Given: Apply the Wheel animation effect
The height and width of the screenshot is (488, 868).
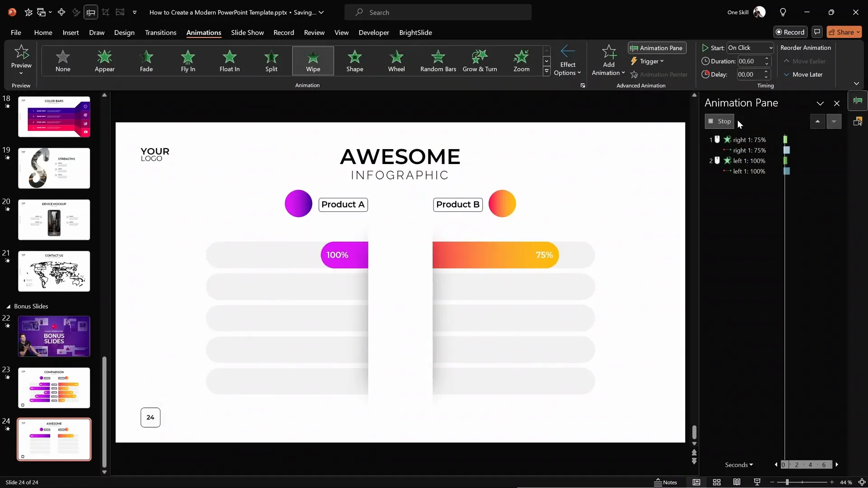Looking at the screenshot, I should coord(396,61).
